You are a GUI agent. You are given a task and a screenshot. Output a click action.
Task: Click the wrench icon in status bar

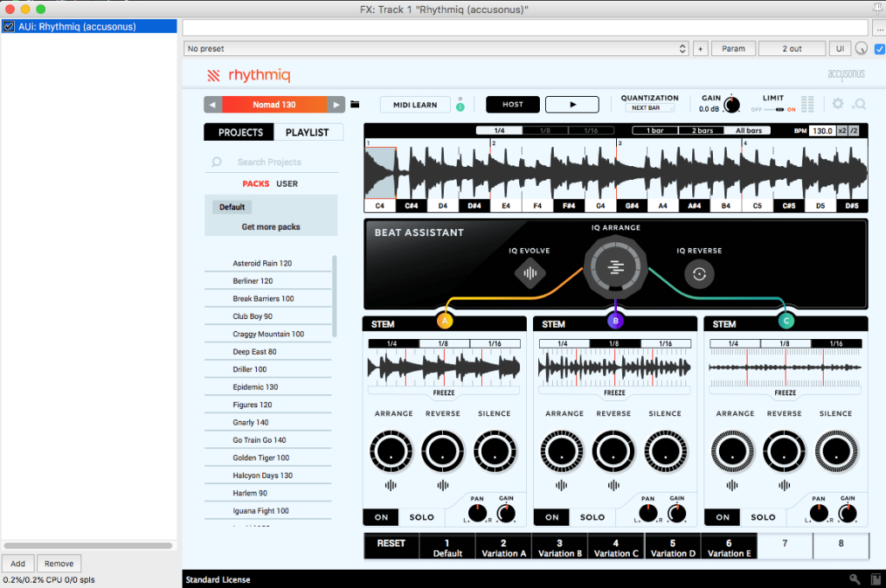854,579
